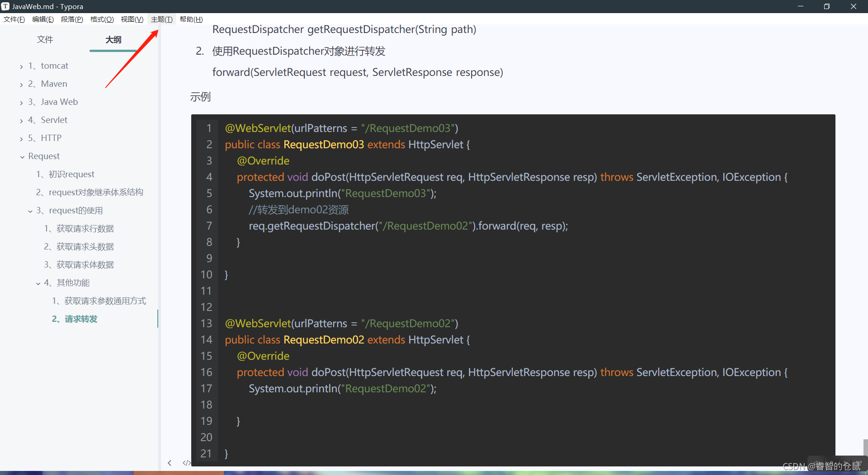Screen dimensions: 868x475
Task: Select the highlighted 2、请求转发 outline entry
Action: point(75,319)
